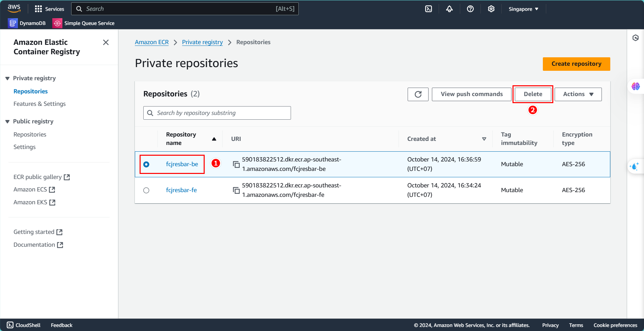Open Amazon ECS external link

pyautogui.click(x=34, y=189)
